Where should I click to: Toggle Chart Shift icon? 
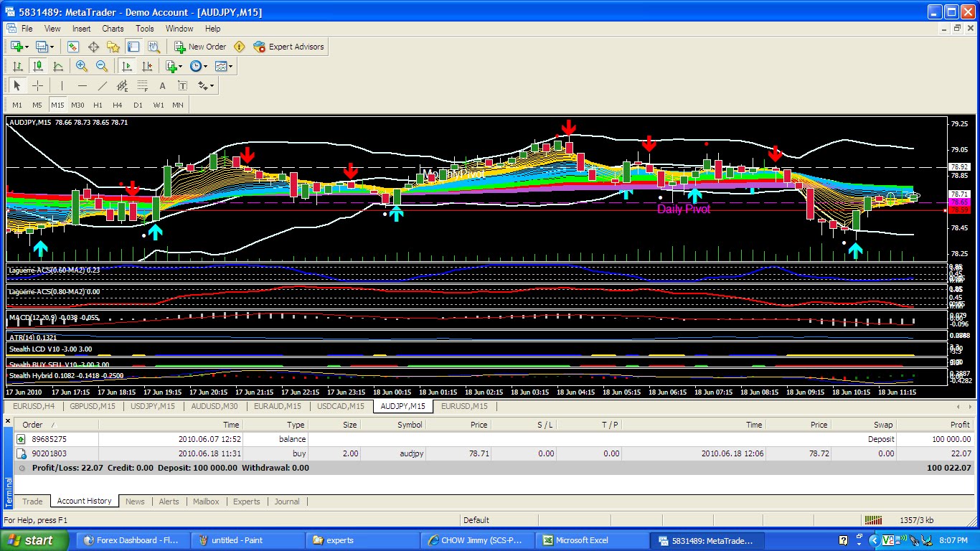(x=147, y=66)
